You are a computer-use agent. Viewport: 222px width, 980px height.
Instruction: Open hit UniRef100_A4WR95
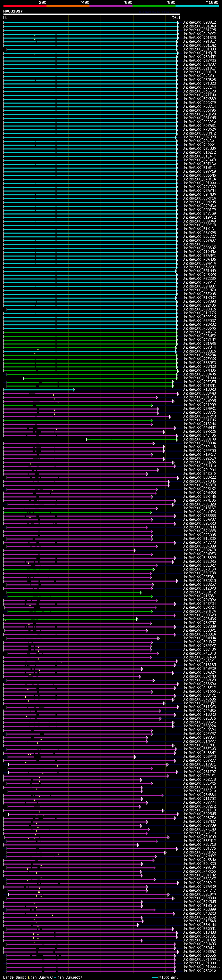tap(199, 401)
